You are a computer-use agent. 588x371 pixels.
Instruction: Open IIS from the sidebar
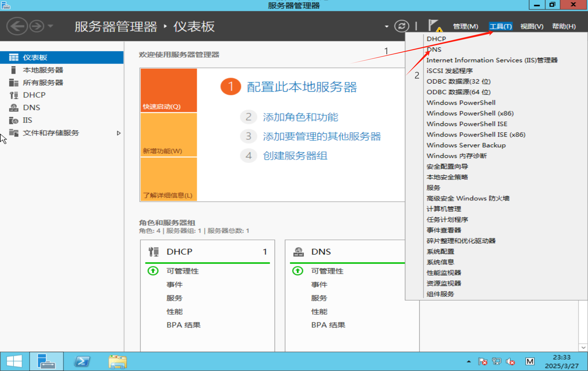coord(27,120)
